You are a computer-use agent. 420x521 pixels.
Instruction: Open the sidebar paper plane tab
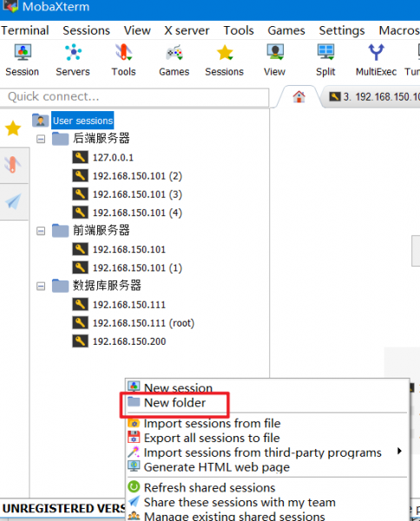13,201
